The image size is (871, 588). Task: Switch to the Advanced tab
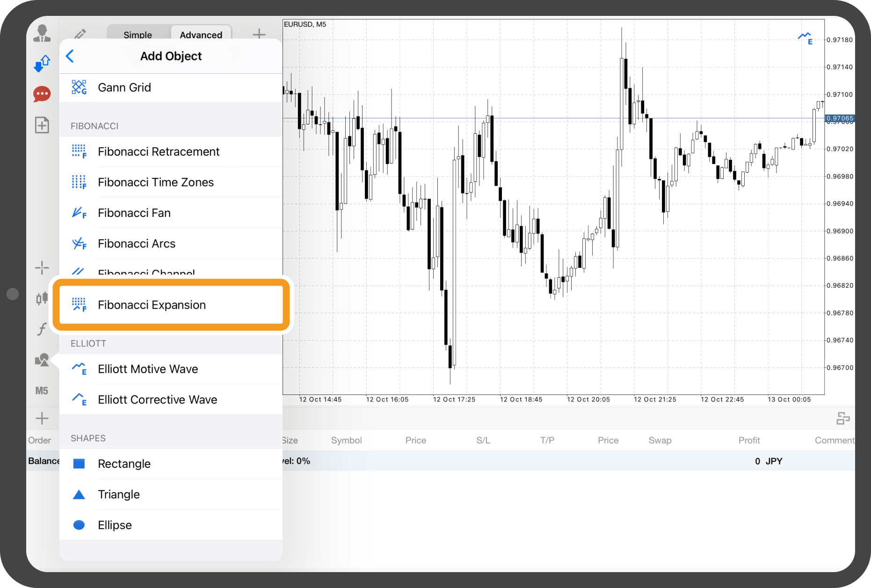pos(201,35)
